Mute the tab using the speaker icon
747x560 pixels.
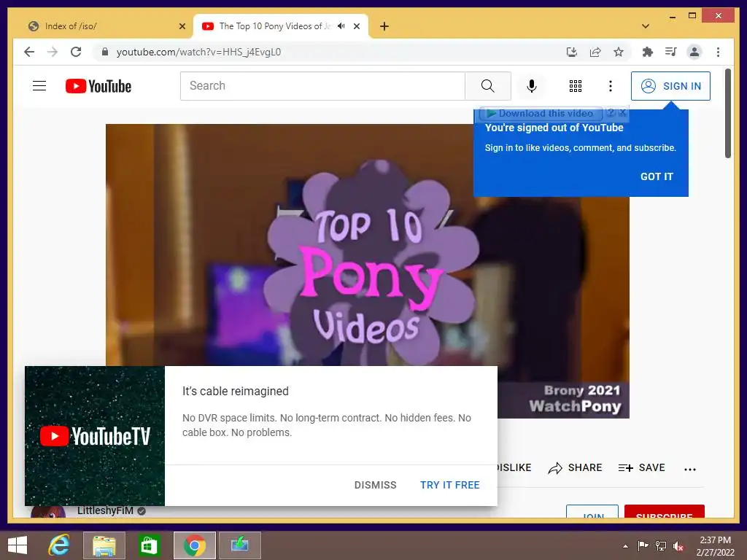point(341,26)
